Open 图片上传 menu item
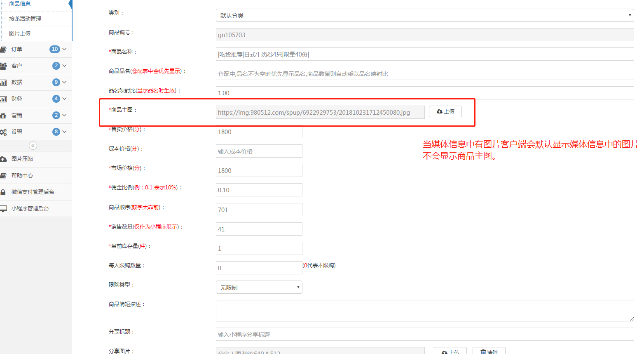Screen dimensions: 644x354 click(20, 33)
